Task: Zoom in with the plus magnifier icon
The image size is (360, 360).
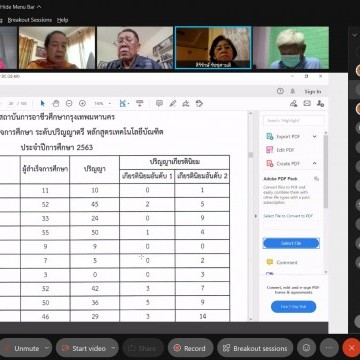Action: (x=82, y=103)
